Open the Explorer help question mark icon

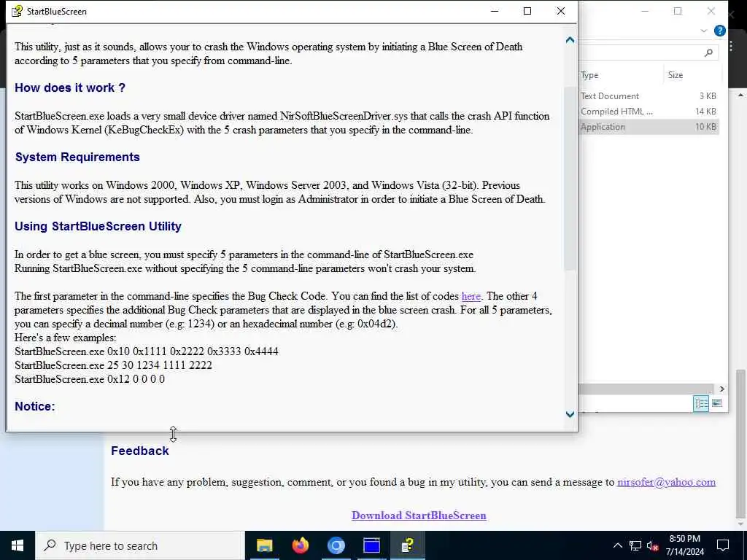(x=719, y=31)
